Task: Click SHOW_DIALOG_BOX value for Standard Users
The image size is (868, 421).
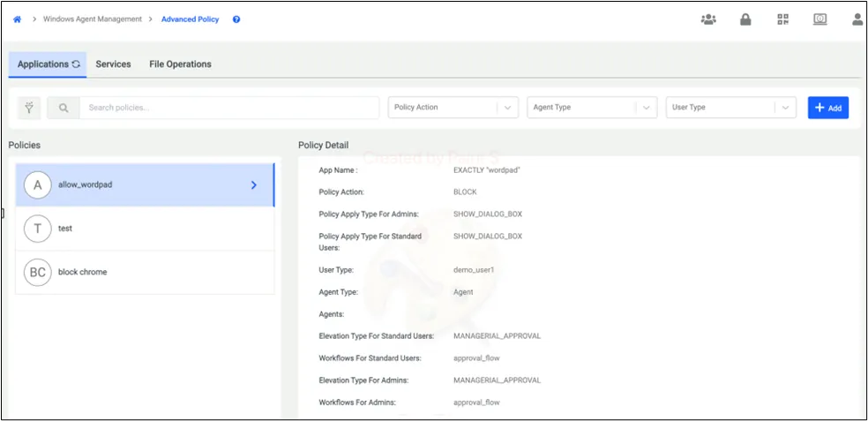Action: [x=488, y=237]
